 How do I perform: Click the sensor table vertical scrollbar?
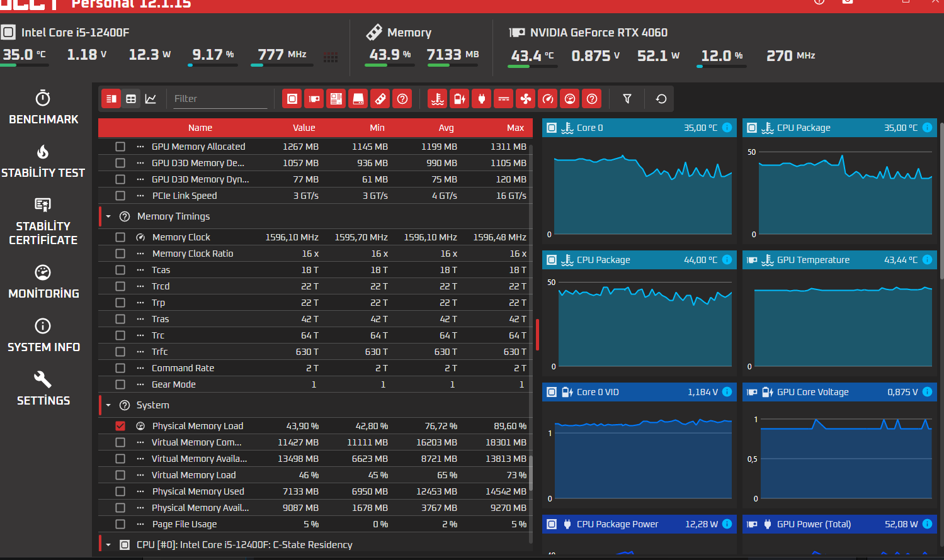[531, 472]
